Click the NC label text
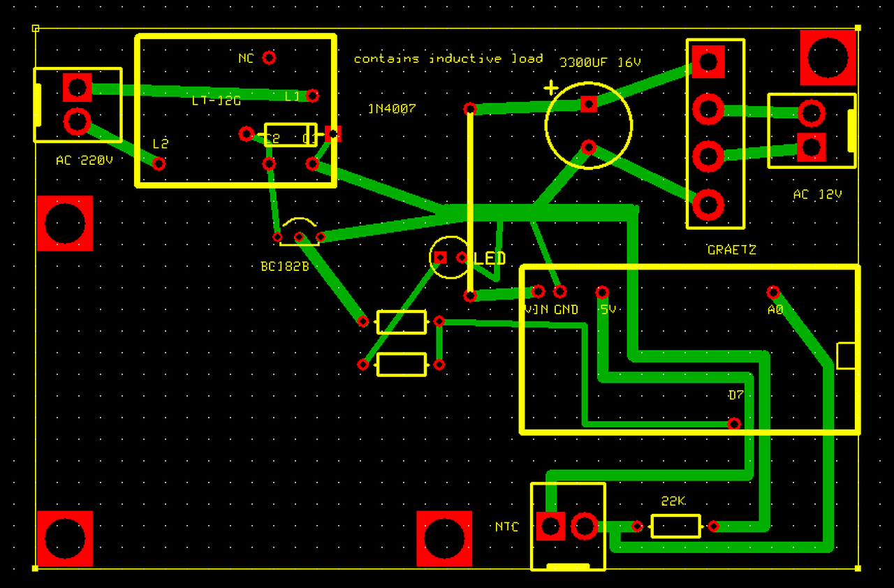 point(246,59)
